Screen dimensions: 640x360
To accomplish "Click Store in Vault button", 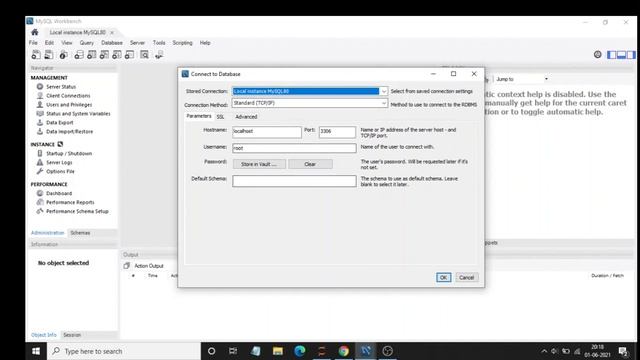I will point(259,164).
